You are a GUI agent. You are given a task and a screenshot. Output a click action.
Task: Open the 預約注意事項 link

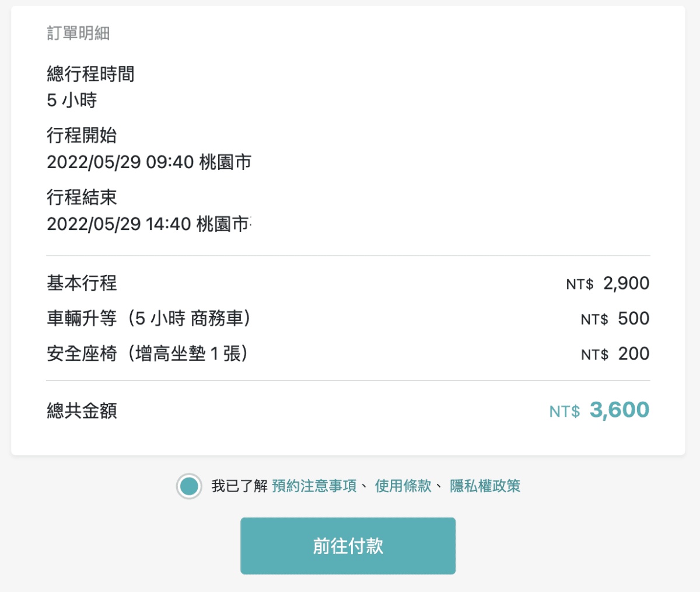tap(312, 486)
